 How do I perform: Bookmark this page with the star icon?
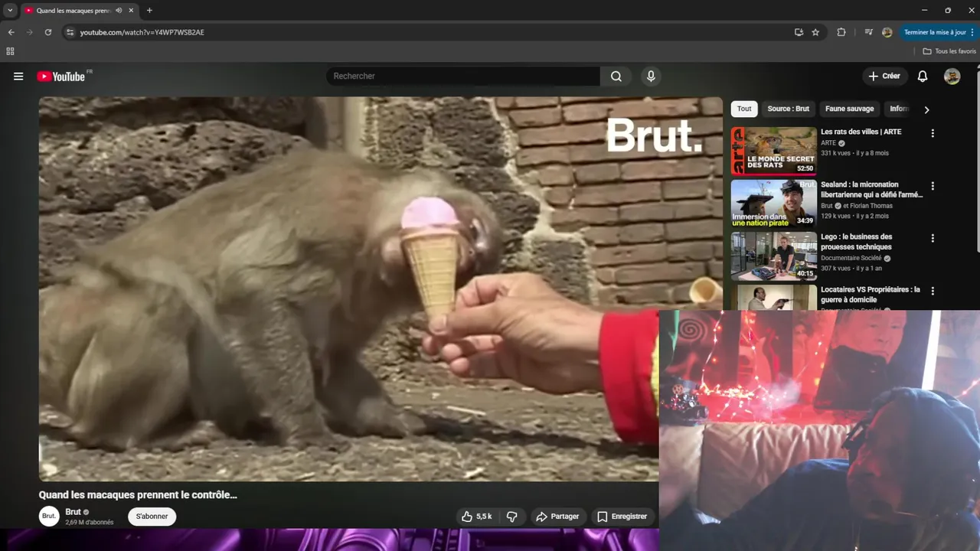click(815, 32)
